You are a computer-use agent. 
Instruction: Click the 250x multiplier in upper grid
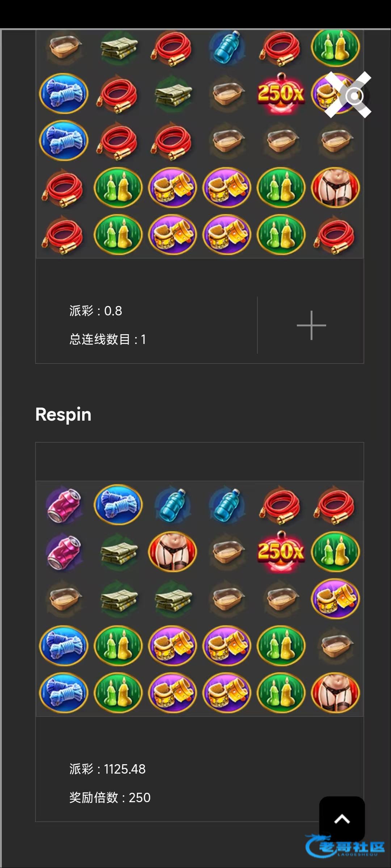click(281, 93)
